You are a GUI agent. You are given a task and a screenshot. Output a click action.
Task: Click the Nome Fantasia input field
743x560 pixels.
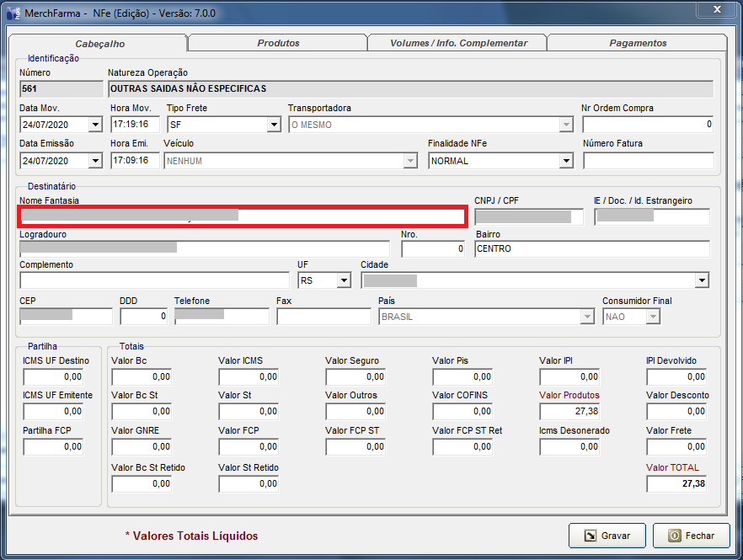243,216
